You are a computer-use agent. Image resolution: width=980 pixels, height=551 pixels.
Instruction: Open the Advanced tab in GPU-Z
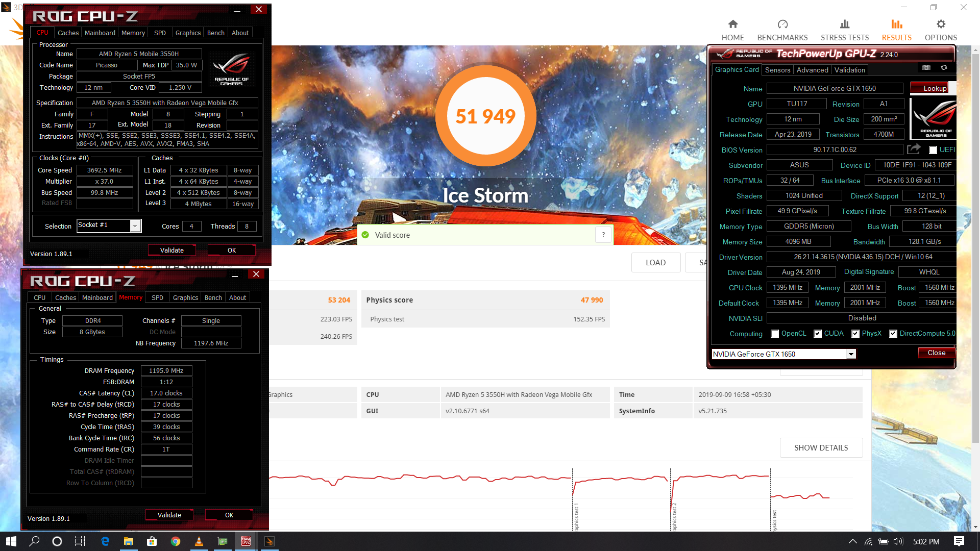click(x=812, y=70)
